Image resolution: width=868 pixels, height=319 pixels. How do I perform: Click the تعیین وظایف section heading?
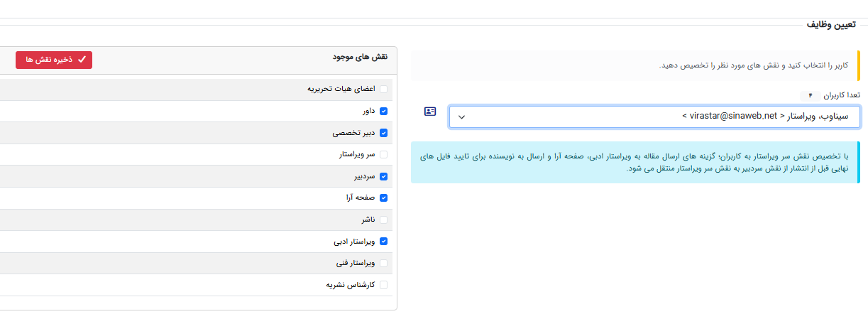pyautogui.click(x=830, y=25)
